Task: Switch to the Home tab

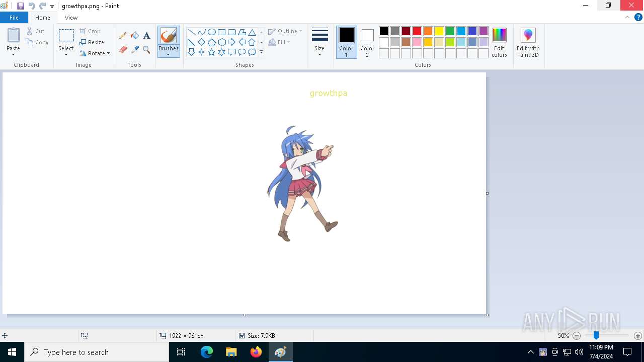Action: click(x=43, y=18)
